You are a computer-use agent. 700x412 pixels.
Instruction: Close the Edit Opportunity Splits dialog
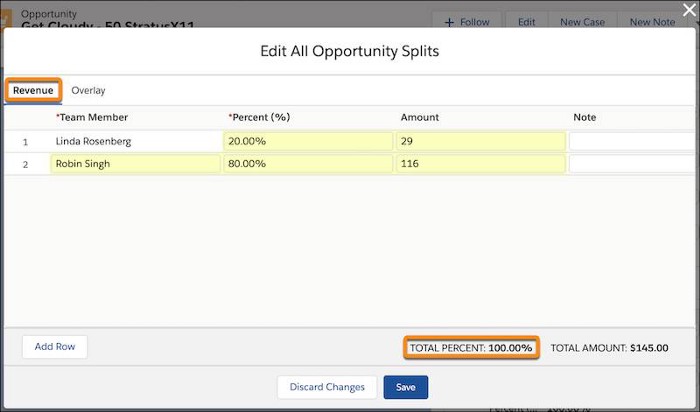(x=689, y=9)
